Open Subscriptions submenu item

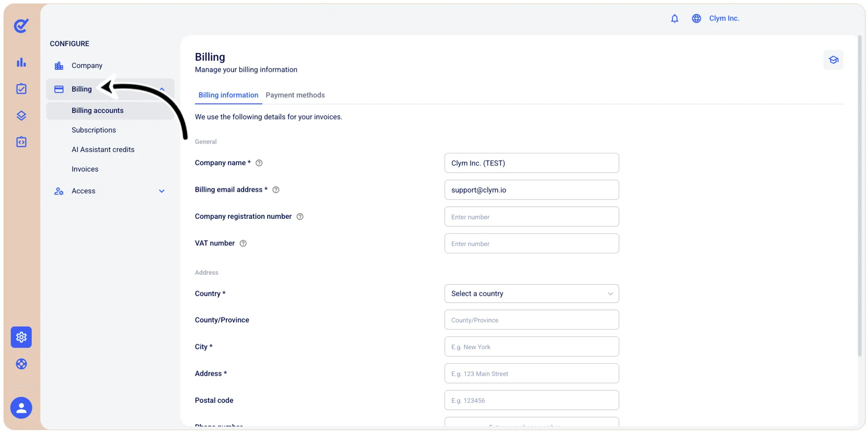pyautogui.click(x=94, y=130)
